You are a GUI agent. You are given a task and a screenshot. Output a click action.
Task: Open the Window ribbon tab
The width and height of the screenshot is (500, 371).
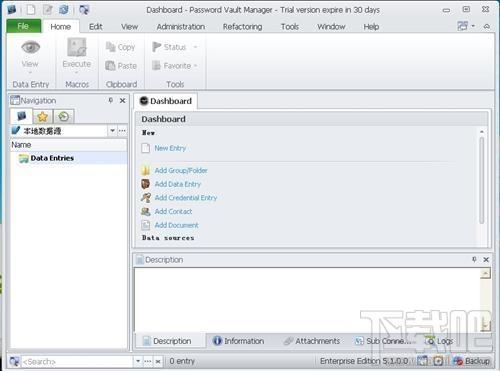coord(331,26)
